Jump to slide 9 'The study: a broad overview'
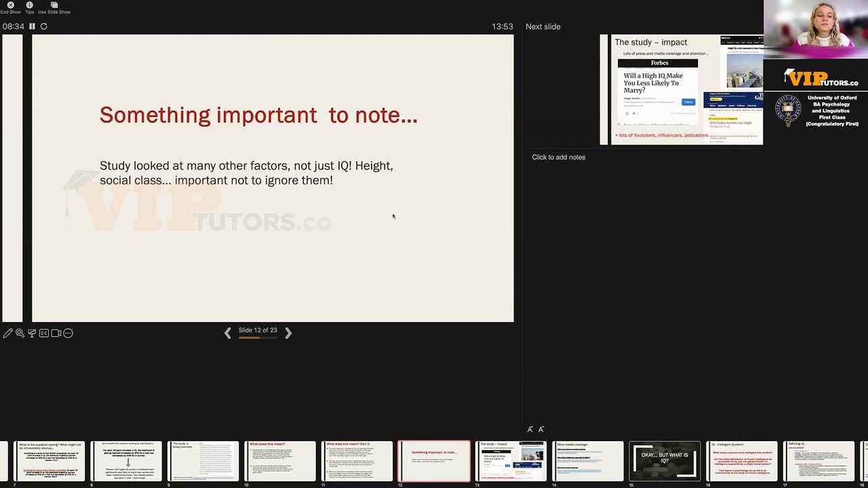The width and height of the screenshot is (868, 488). pyautogui.click(x=203, y=461)
